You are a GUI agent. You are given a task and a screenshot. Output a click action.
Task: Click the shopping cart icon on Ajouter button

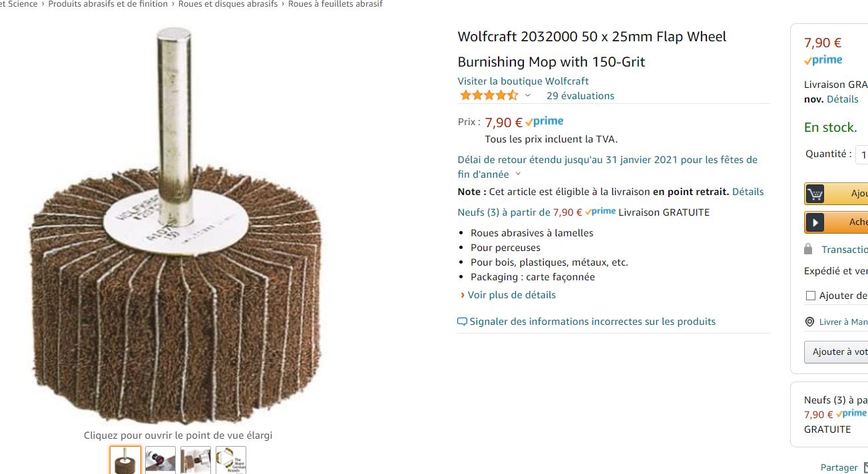pyautogui.click(x=815, y=194)
